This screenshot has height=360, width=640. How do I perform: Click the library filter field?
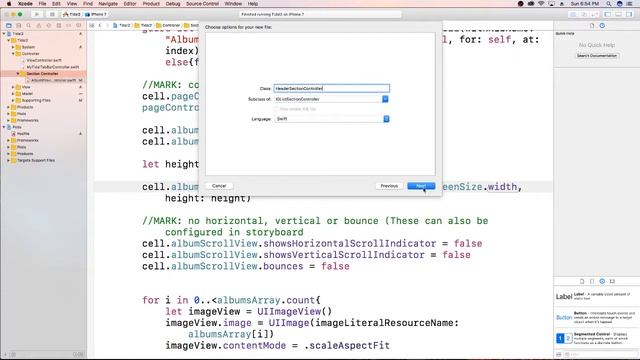tap(601, 354)
